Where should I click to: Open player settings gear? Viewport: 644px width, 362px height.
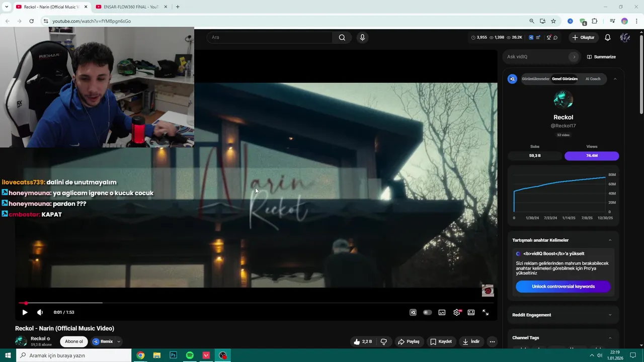click(x=457, y=312)
